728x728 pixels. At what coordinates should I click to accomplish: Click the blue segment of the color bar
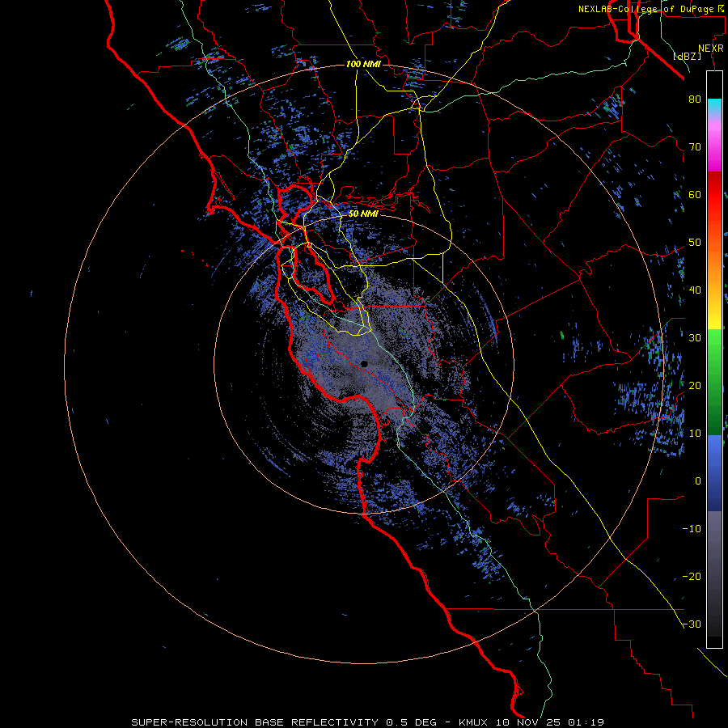tap(714, 472)
